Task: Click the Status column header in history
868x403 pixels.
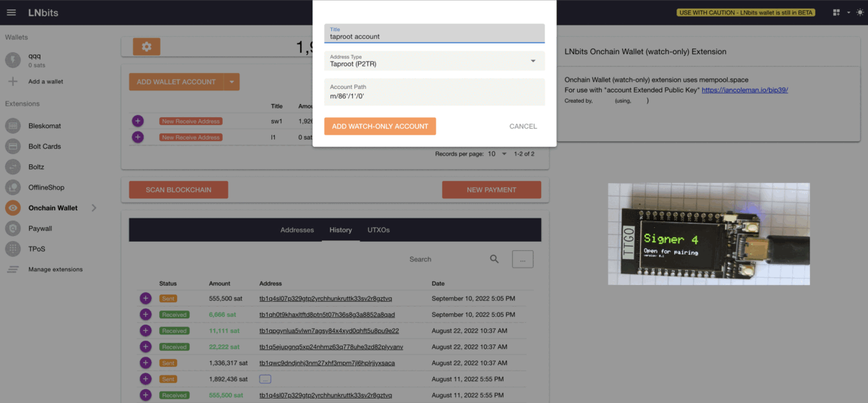Action: point(168,284)
